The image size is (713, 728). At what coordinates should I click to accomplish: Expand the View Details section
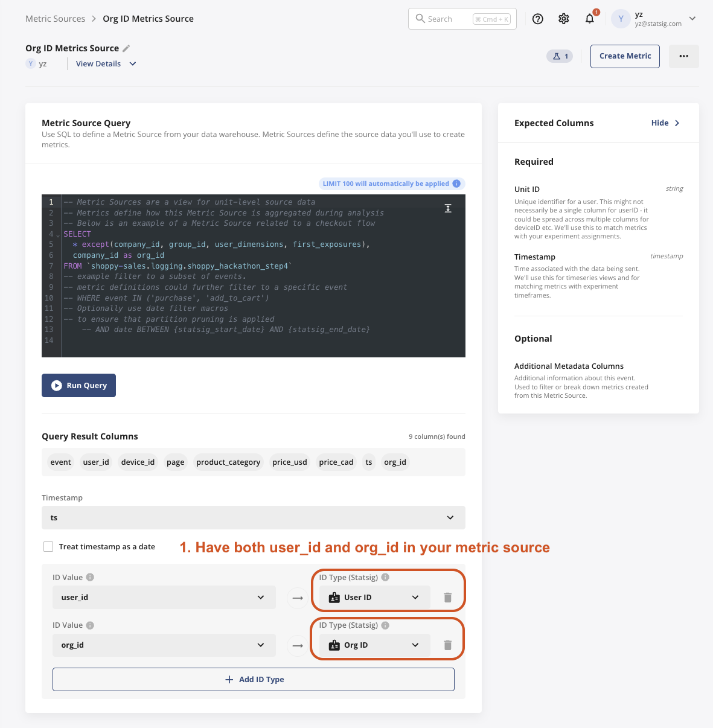105,63
